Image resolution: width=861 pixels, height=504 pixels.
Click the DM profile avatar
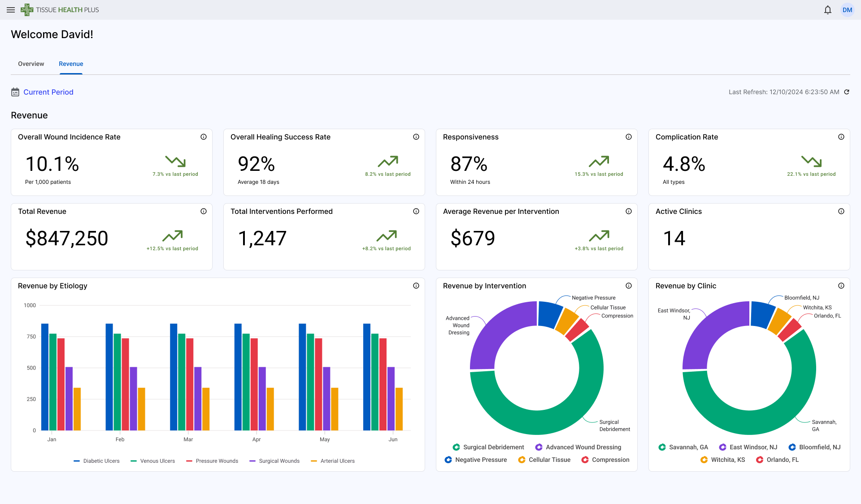pyautogui.click(x=847, y=9)
